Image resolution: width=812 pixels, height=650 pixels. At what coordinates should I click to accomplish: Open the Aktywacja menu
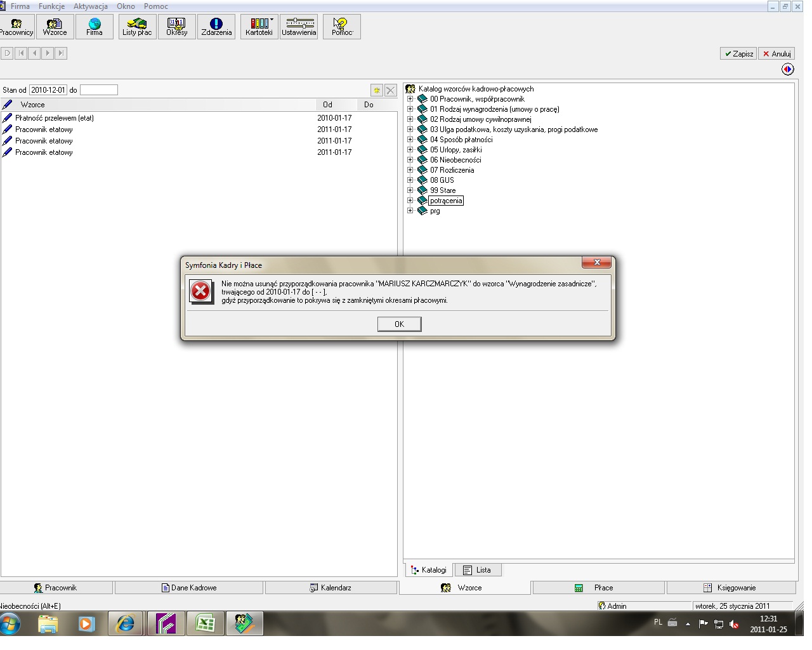point(91,6)
